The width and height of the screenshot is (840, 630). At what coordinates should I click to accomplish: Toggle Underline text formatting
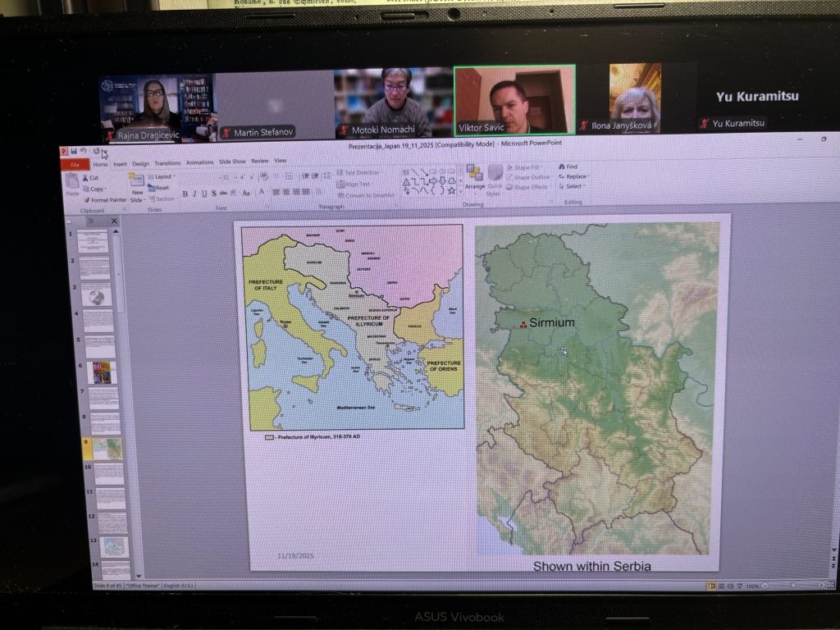pos(204,194)
